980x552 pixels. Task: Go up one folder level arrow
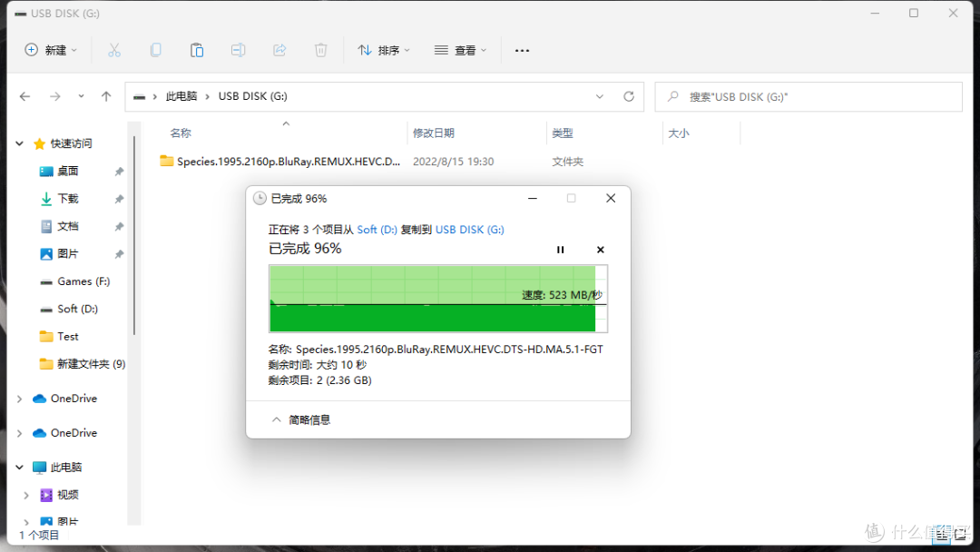(106, 96)
